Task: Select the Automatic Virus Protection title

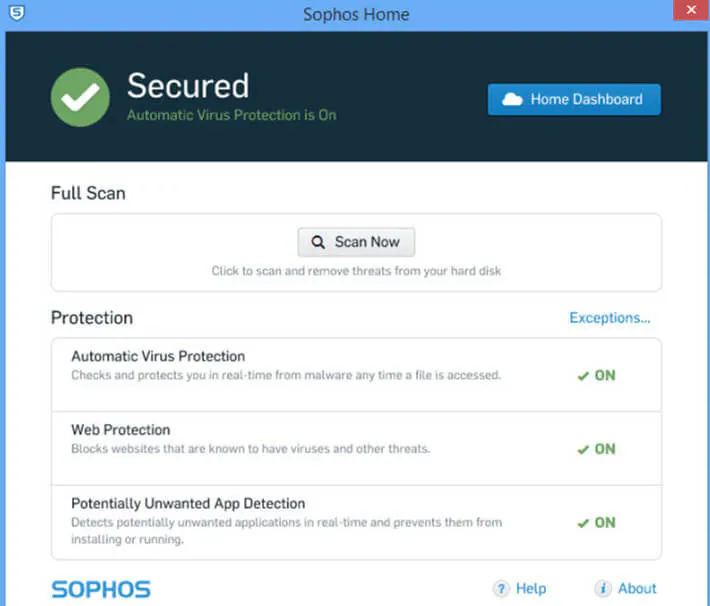Action: tap(158, 356)
